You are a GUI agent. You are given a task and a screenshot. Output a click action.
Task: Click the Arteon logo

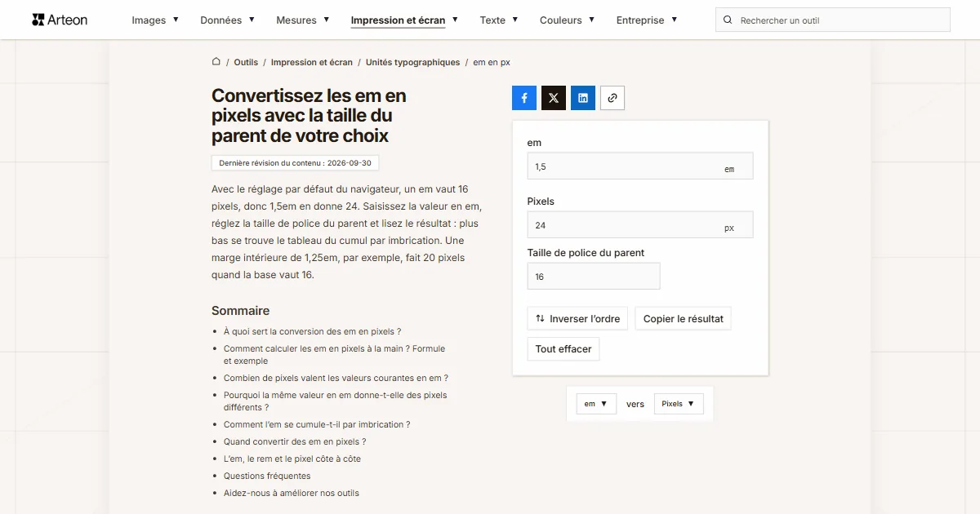point(60,20)
